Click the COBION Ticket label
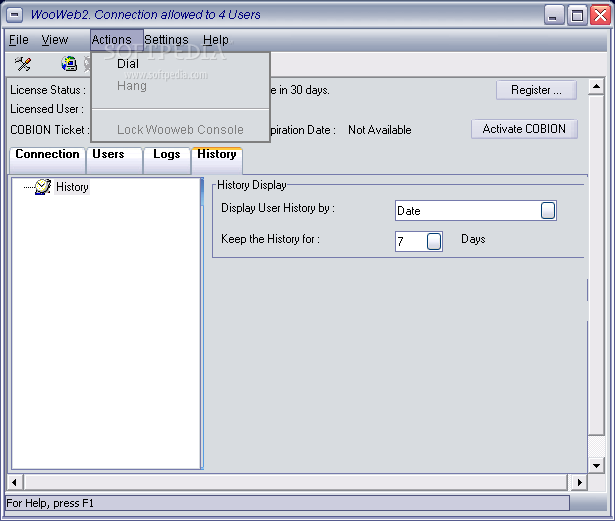The width and height of the screenshot is (615, 521). [50, 130]
